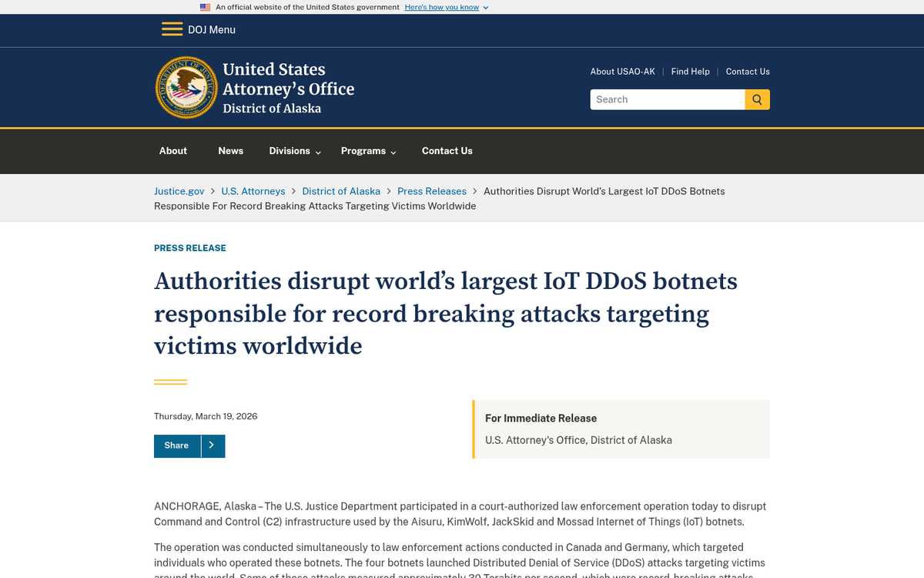This screenshot has width=924, height=578.
Task: Open the News nav item
Action: [230, 151]
